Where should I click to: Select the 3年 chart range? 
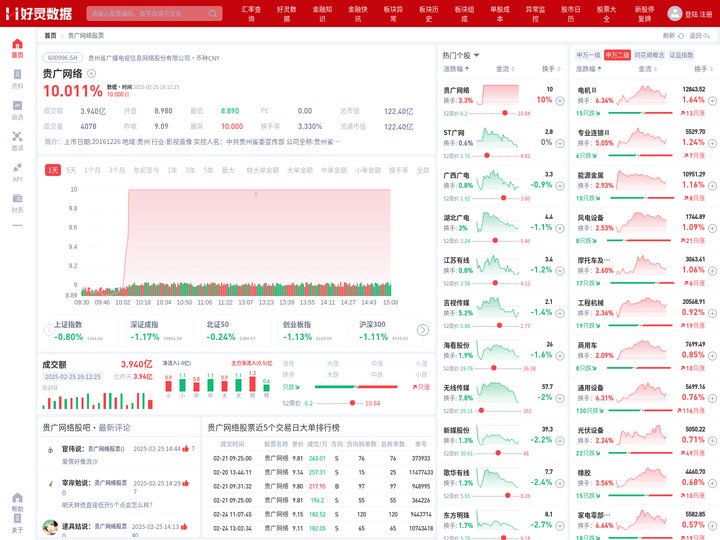(190, 170)
